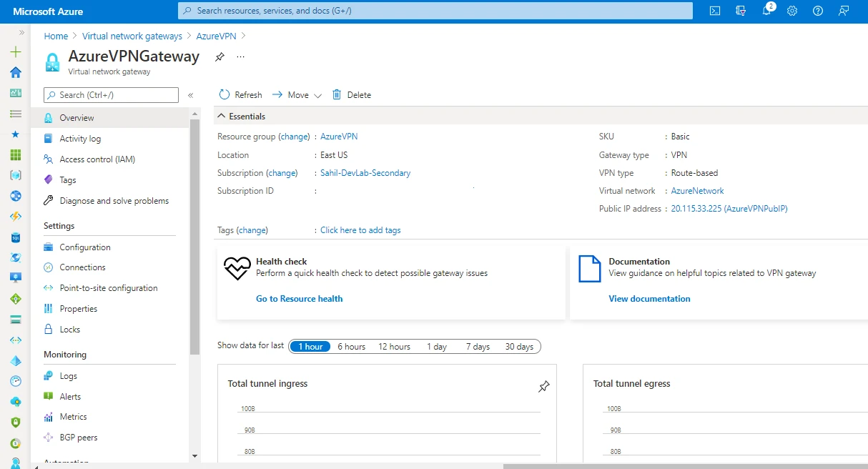868x469 pixels.
Task: Open the Home icon in the left sidebar
Action: coord(15,71)
